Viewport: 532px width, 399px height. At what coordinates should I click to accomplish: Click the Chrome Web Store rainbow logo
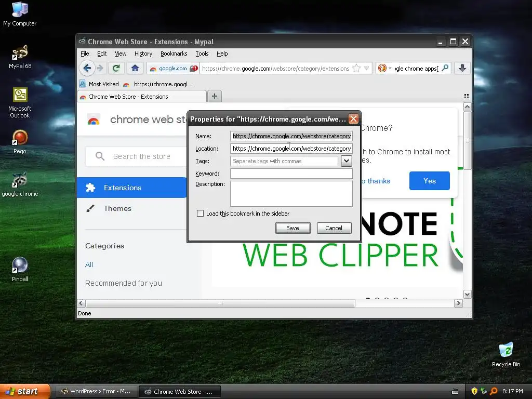[94, 120]
